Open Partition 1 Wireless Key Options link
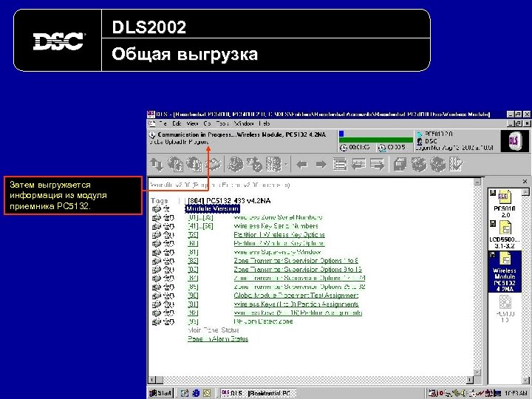 pos(279,235)
